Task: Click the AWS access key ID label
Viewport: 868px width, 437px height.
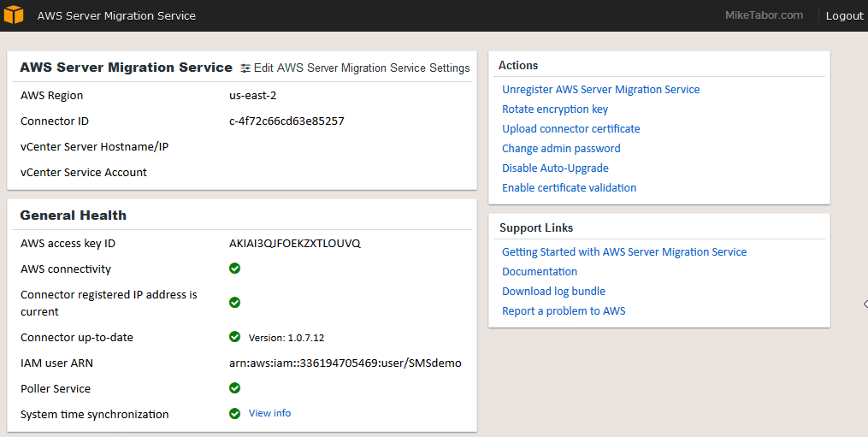Action: 68,243
